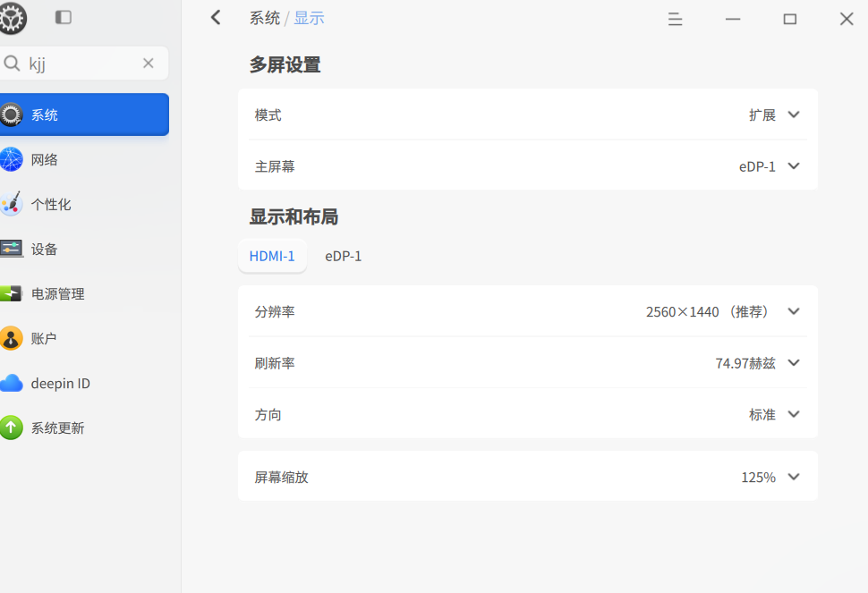Click the deepin ID cloud icon

pyautogui.click(x=11, y=383)
